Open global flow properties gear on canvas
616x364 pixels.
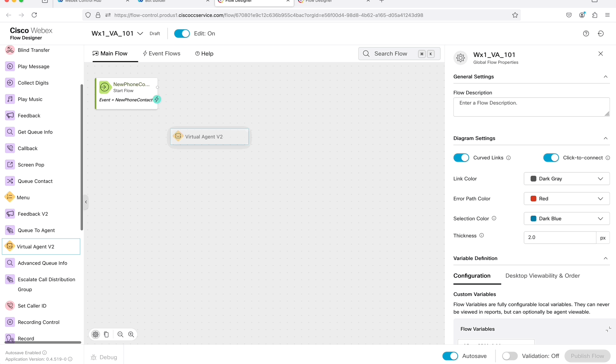click(96, 334)
